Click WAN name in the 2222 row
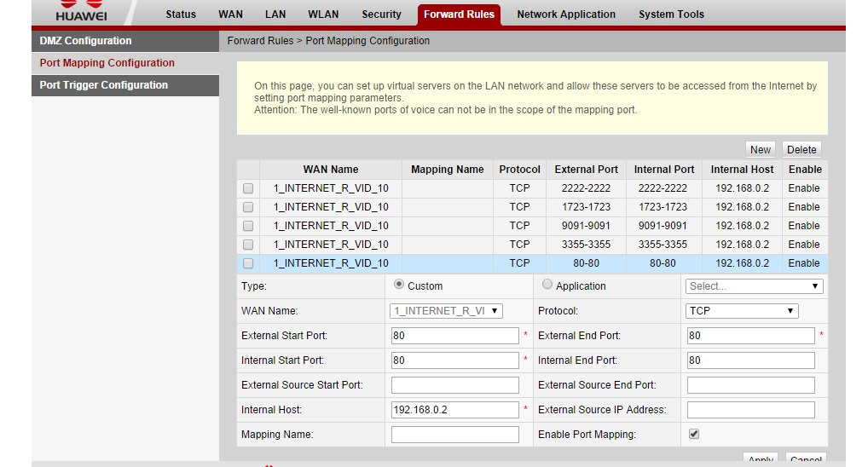The image size is (868, 467). [x=331, y=188]
